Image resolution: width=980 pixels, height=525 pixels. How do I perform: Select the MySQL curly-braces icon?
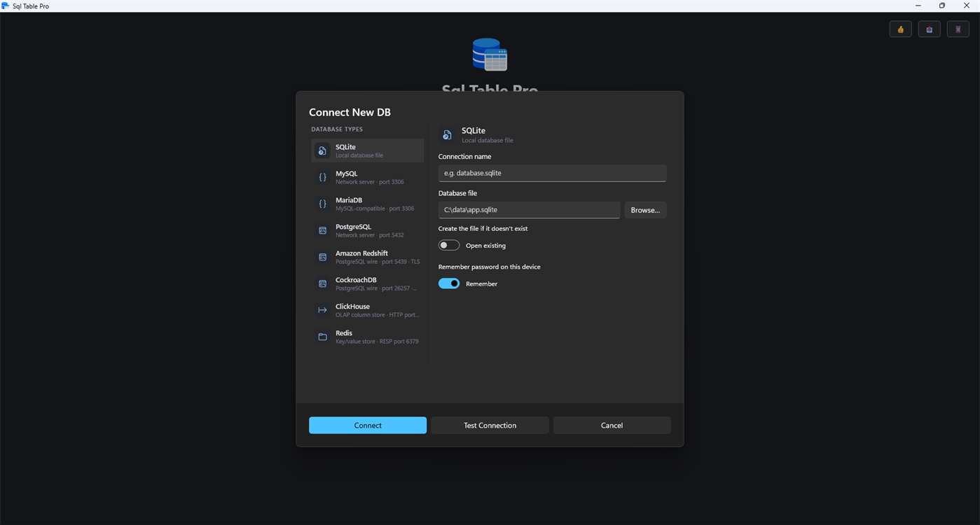322,177
